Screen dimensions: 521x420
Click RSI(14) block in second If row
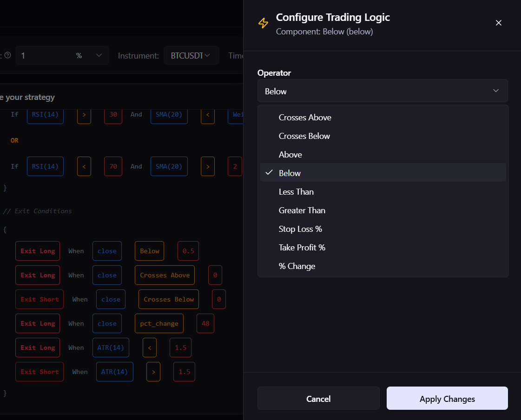pos(45,166)
